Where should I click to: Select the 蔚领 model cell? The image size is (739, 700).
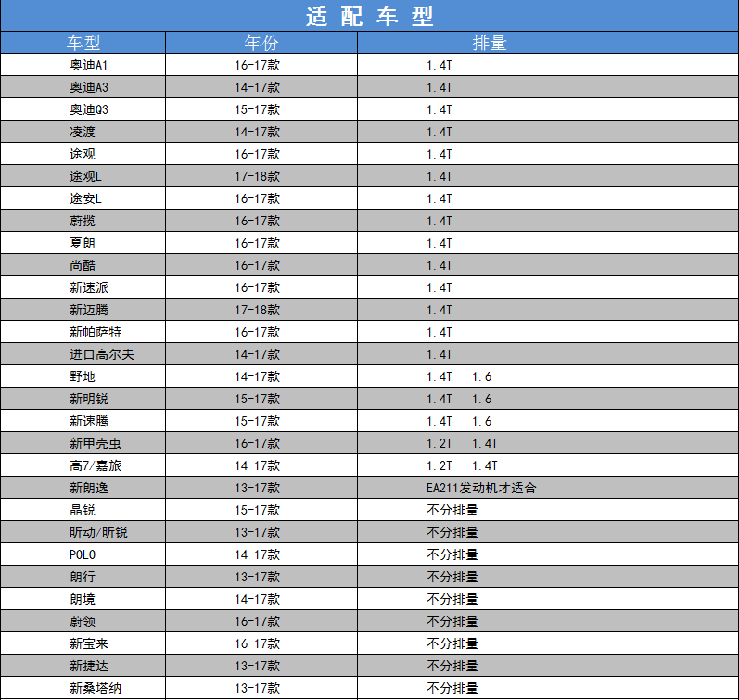(x=83, y=621)
